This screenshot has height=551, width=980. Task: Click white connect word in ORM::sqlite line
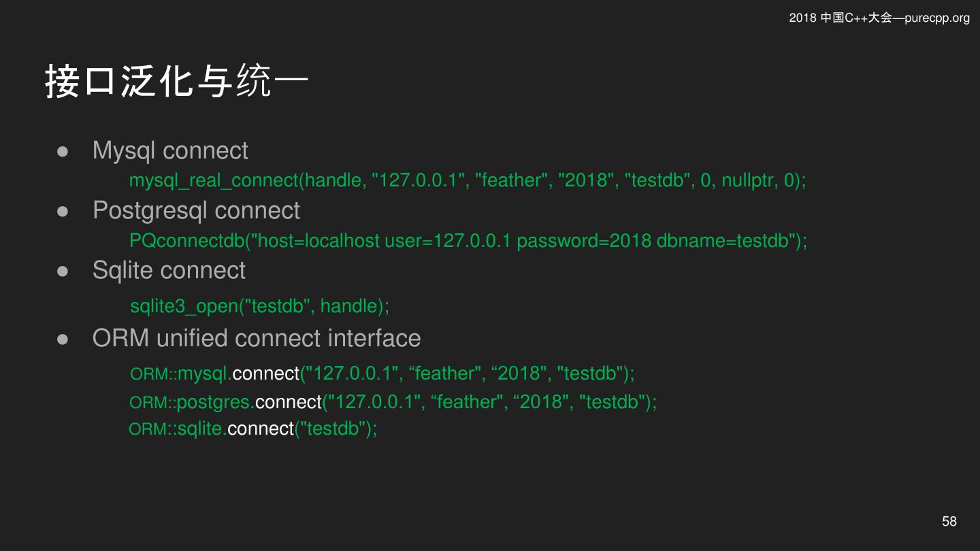[261, 429]
